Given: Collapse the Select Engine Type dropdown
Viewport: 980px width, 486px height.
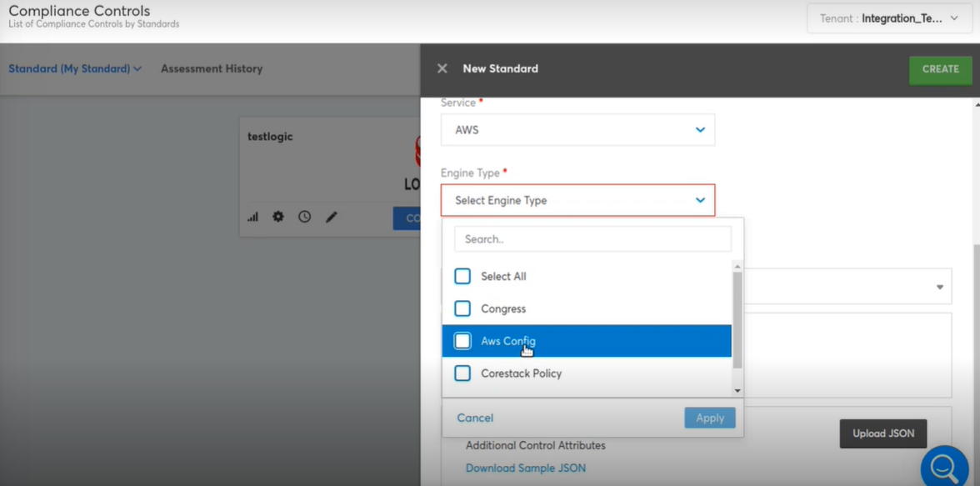Looking at the screenshot, I should (577, 200).
